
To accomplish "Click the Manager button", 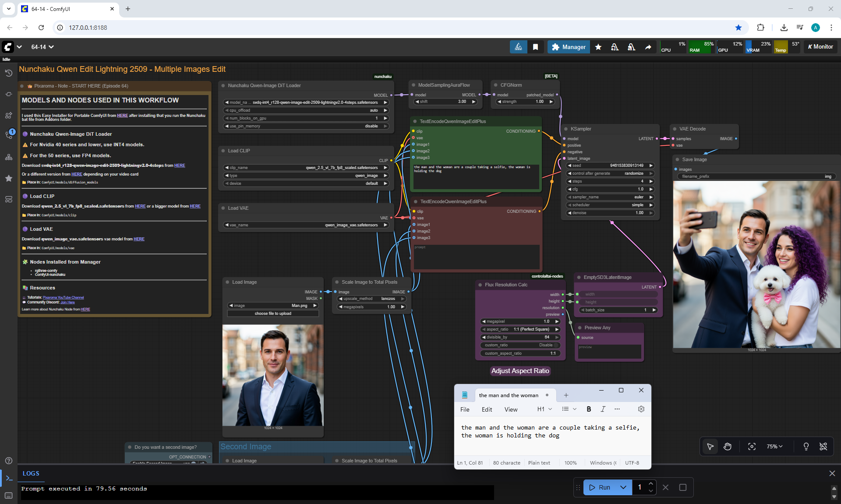I will pyautogui.click(x=568, y=47).
